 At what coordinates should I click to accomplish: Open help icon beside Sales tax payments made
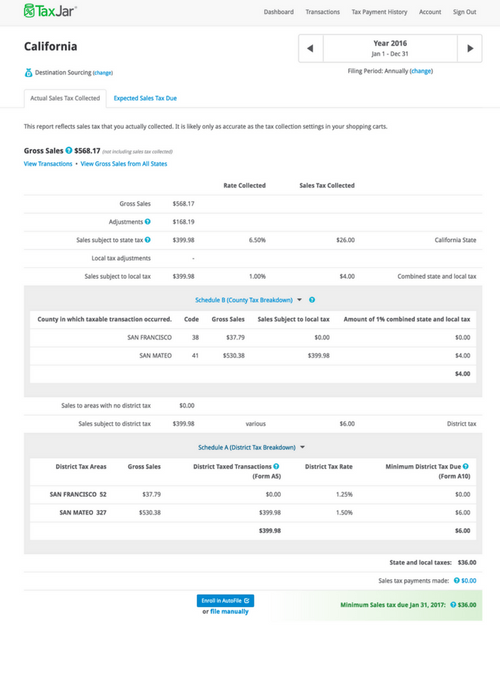457,580
